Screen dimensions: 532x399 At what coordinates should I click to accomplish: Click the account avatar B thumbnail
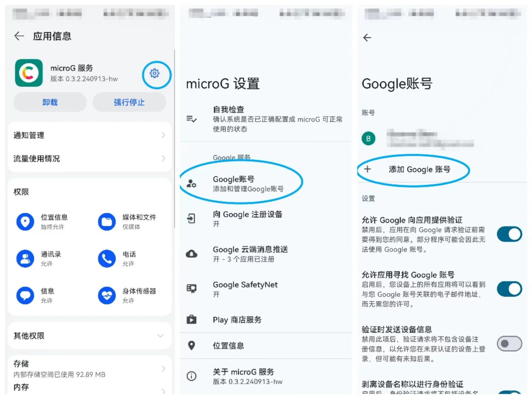(368, 139)
